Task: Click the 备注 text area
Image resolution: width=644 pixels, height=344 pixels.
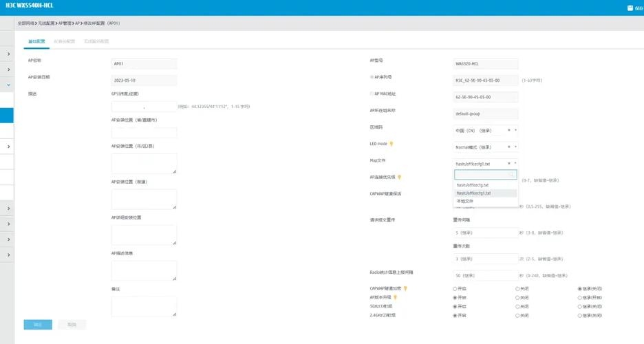Action: (x=144, y=306)
